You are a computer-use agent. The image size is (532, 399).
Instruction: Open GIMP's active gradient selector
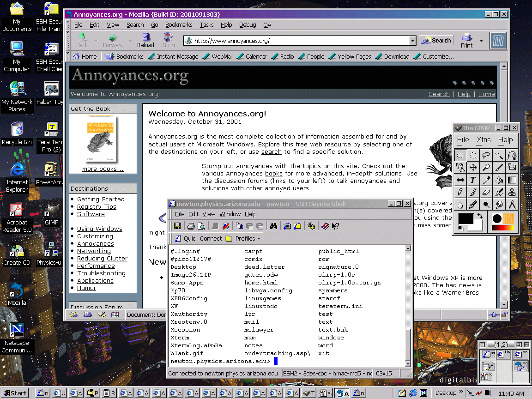pyautogui.click(x=503, y=228)
